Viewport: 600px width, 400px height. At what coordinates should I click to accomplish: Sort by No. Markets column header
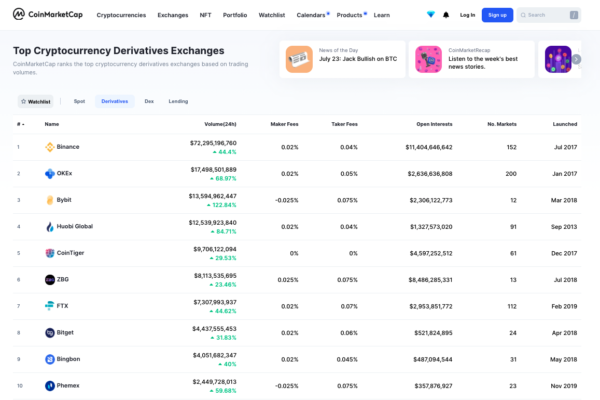tap(502, 124)
